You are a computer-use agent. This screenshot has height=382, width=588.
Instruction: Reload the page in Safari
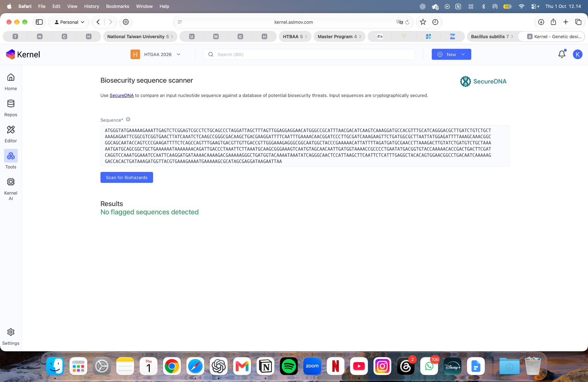[x=407, y=22]
